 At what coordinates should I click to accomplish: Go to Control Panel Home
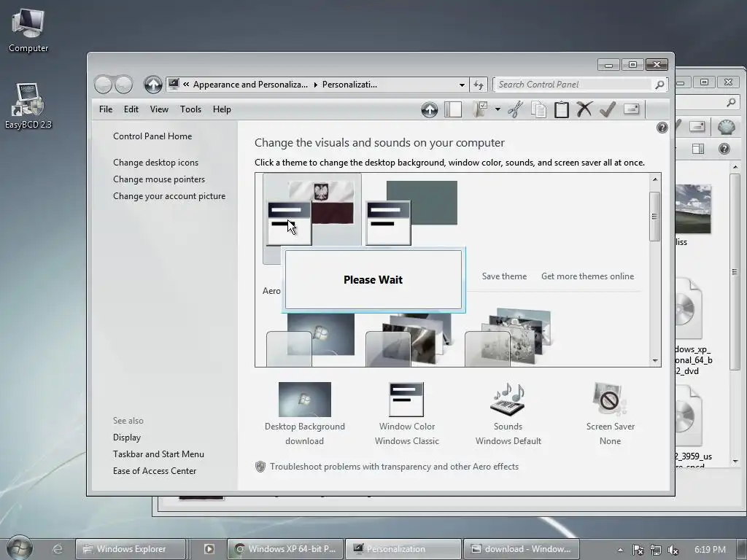152,136
